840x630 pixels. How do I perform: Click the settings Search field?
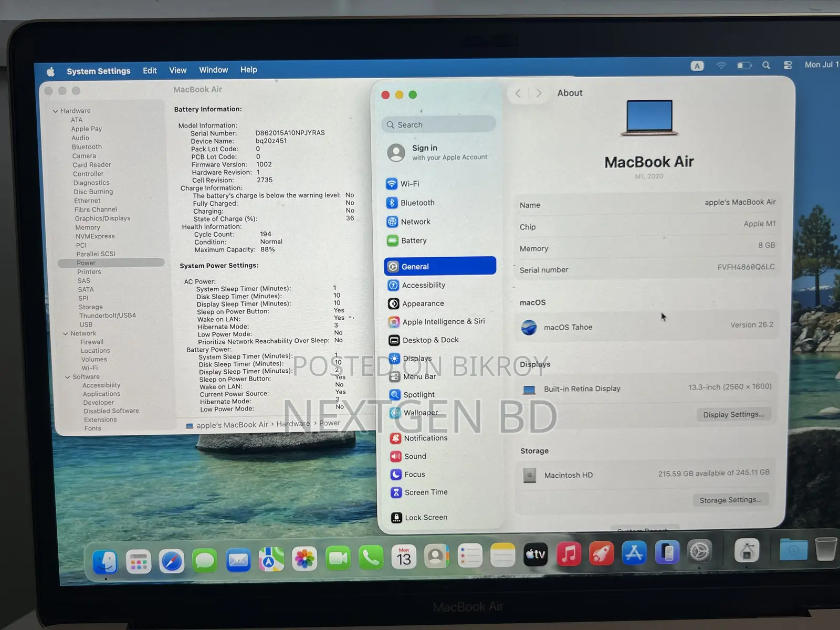pyautogui.click(x=439, y=124)
